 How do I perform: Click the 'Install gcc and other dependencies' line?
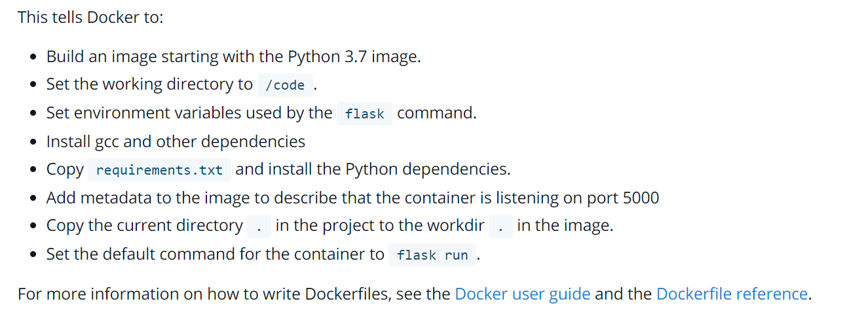(x=176, y=141)
